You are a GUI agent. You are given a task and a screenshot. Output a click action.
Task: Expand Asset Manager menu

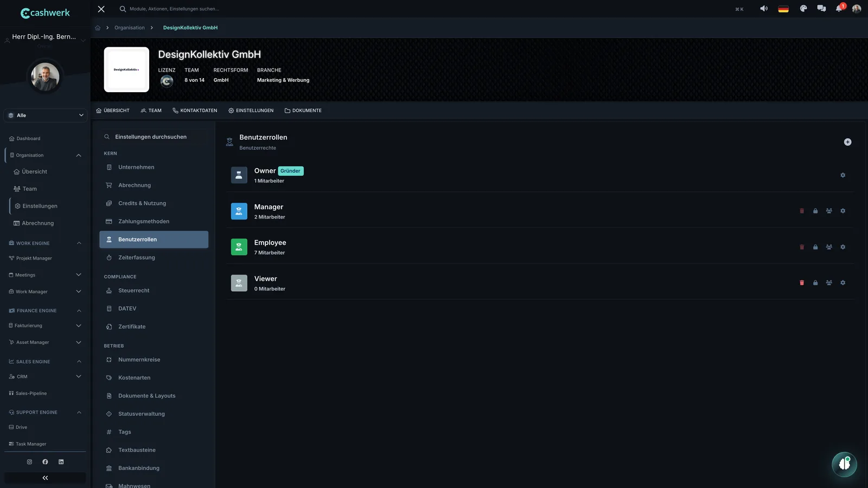(79, 342)
